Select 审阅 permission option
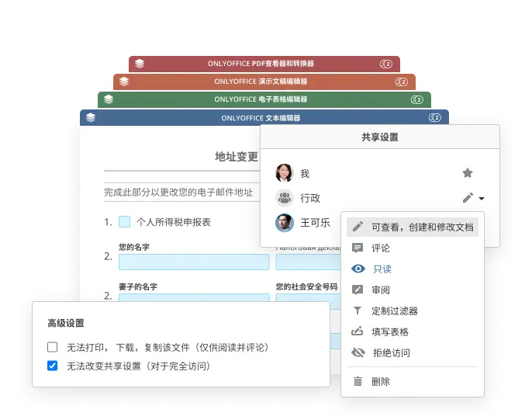 pyautogui.click(x=413, y=290)
